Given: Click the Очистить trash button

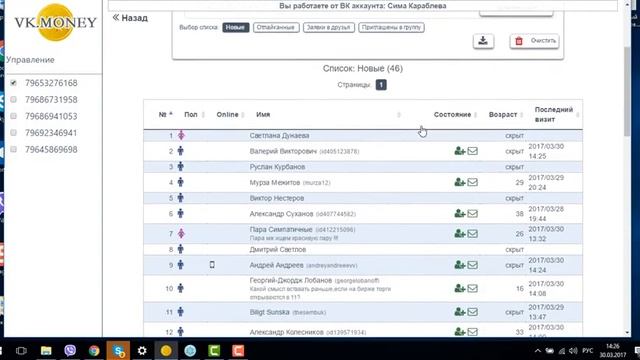Looking at the screenshot, I should click(x=534, y=41).
